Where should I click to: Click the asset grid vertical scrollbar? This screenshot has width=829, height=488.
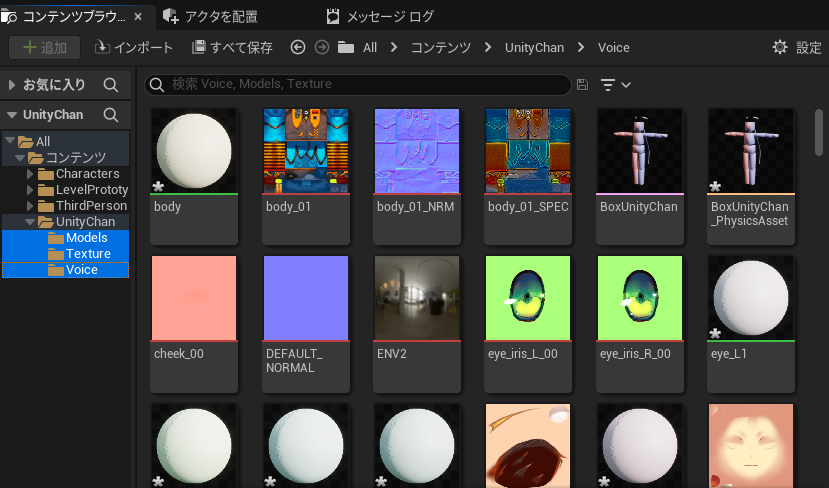click(819, 132)
